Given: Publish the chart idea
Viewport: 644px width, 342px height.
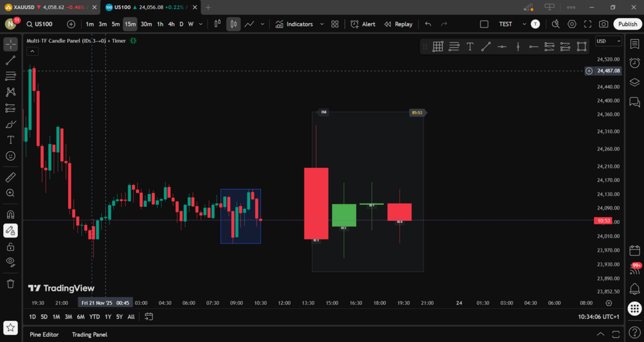Looking at the screenshot, I should [627, 24].
